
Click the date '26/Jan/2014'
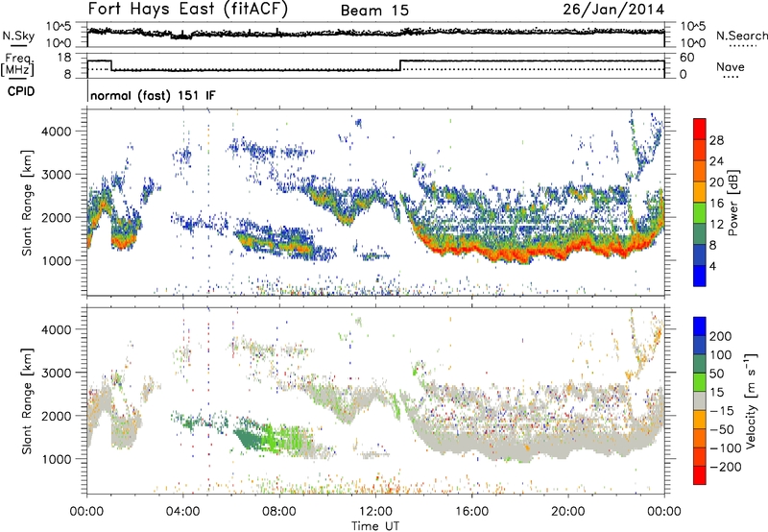[x=613, y=10]
